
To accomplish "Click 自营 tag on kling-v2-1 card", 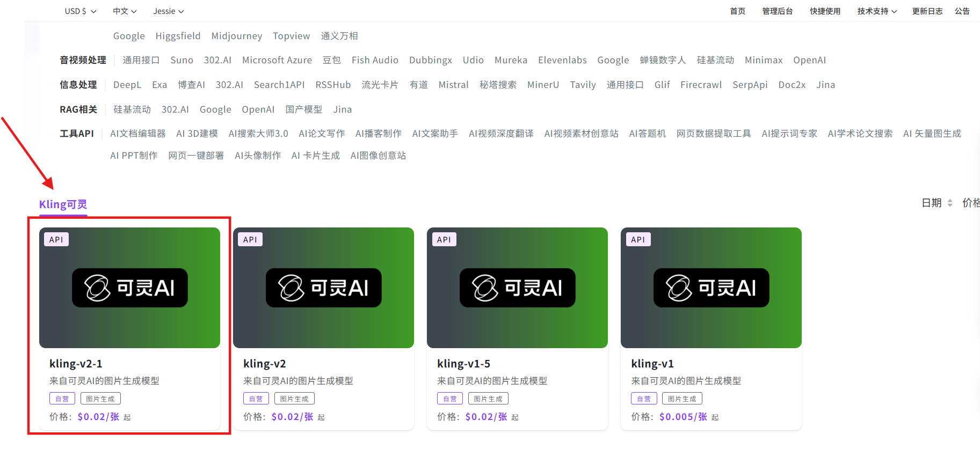I will point(62,399).
